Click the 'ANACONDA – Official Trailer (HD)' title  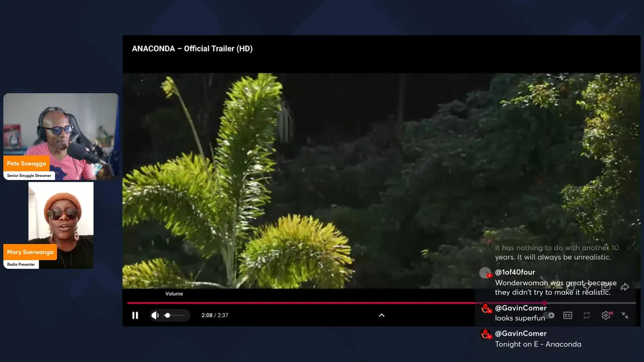[192, 49]
